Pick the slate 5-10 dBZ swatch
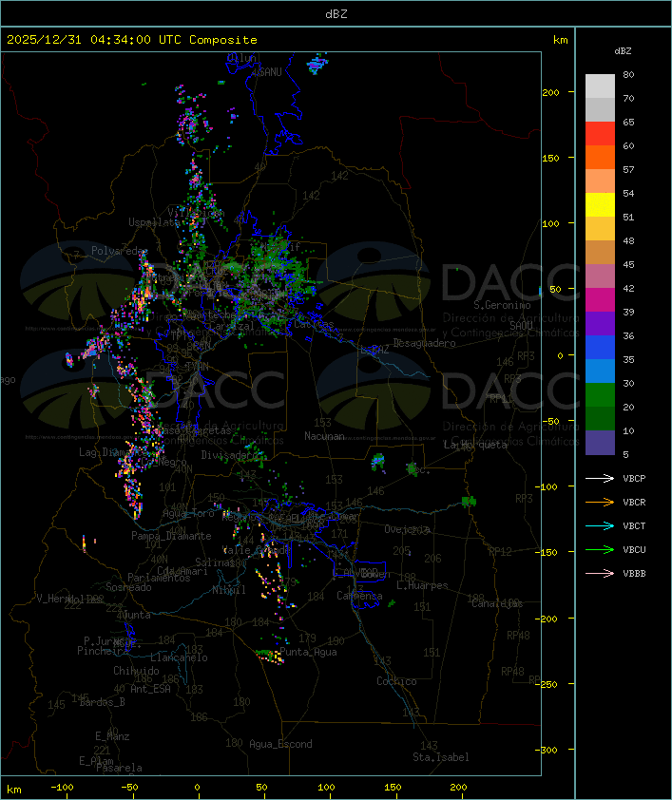672x800 pixels. pyautogui.click(x=600, y=443)
